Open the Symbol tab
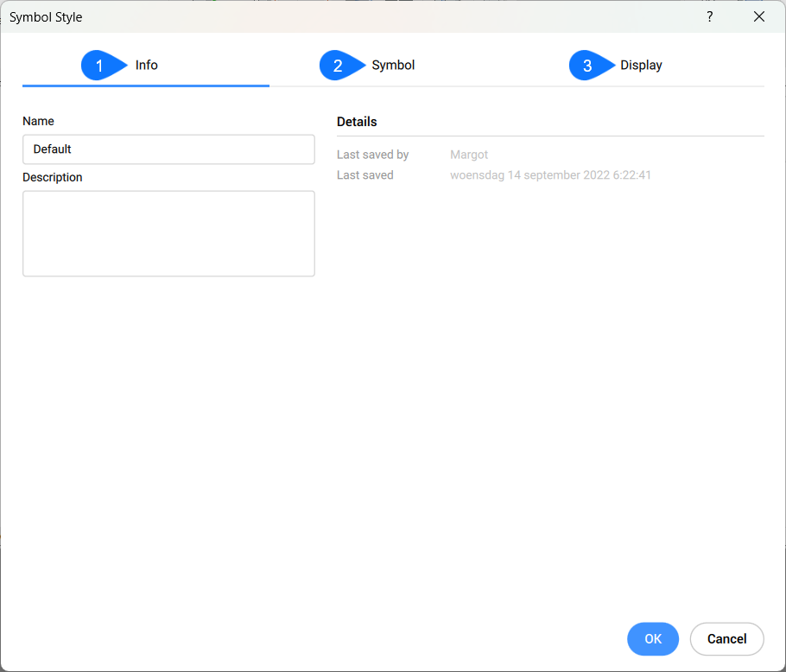This screenshot has width=786, height=672. click(x=393, y=66)
